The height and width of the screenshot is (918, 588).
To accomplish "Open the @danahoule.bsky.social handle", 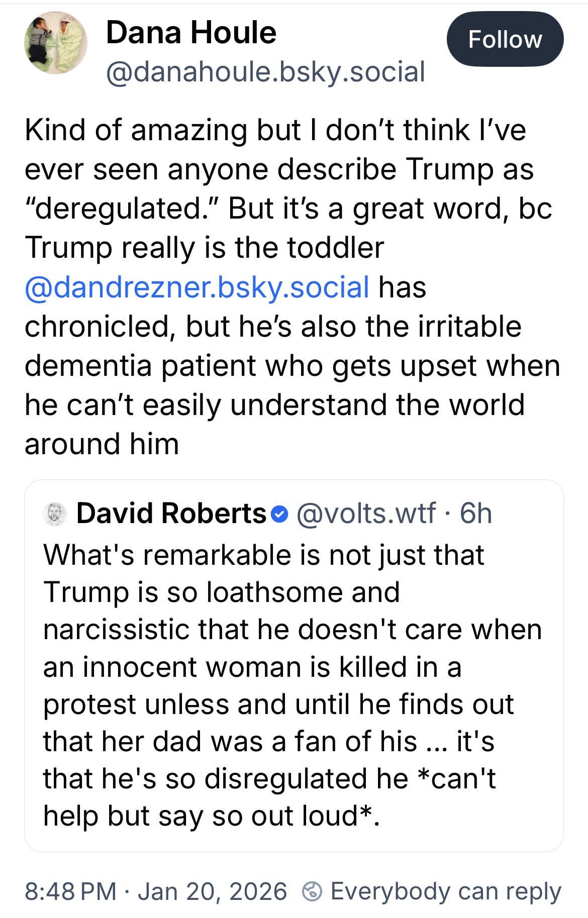I will (x=265, y=71).
